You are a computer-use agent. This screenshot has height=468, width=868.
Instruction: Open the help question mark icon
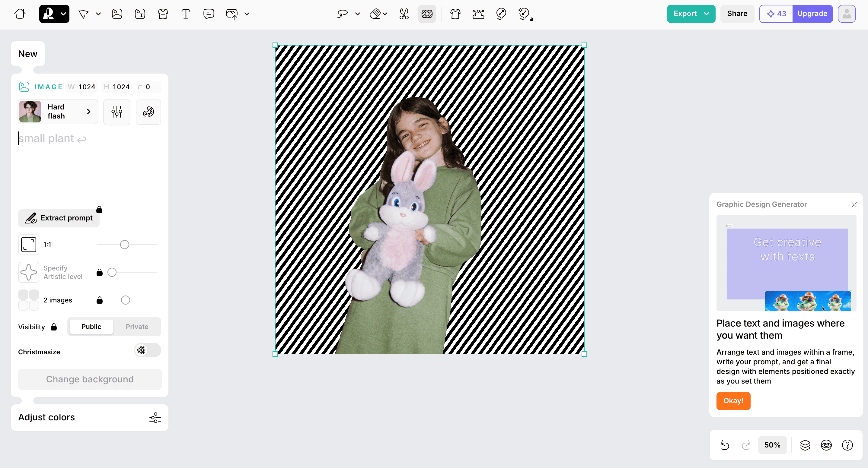click(x=847, y=445)
